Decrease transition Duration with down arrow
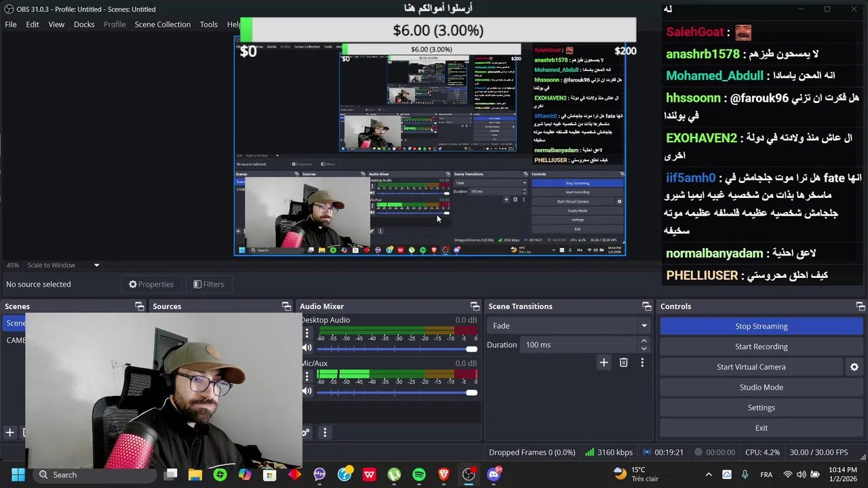Viewport: 868px width, 488px height. click(x=644, y=348)
